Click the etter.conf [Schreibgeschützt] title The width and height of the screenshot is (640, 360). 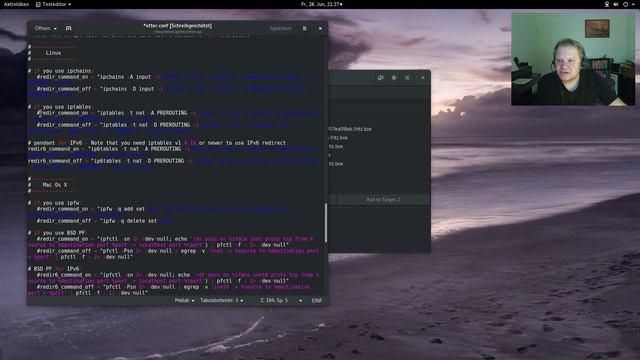pyautogui.click(x=178, y=26)
